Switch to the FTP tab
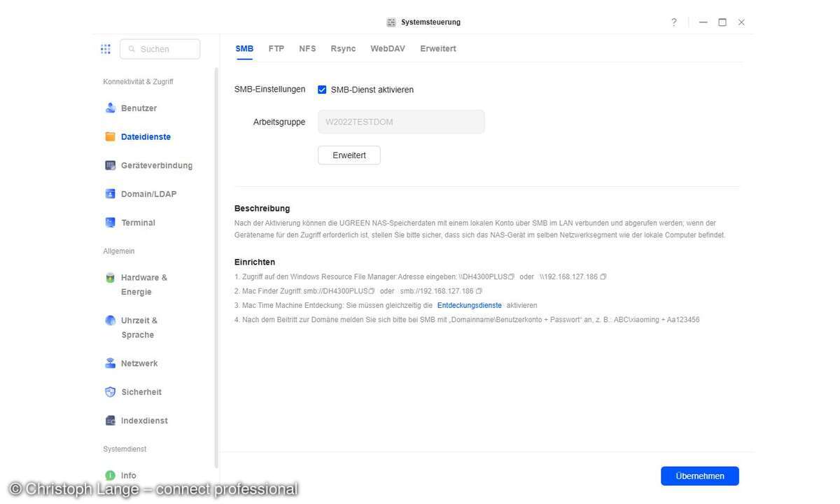The image size is (840, 504). pyautogui.click(x=276, y=49)
